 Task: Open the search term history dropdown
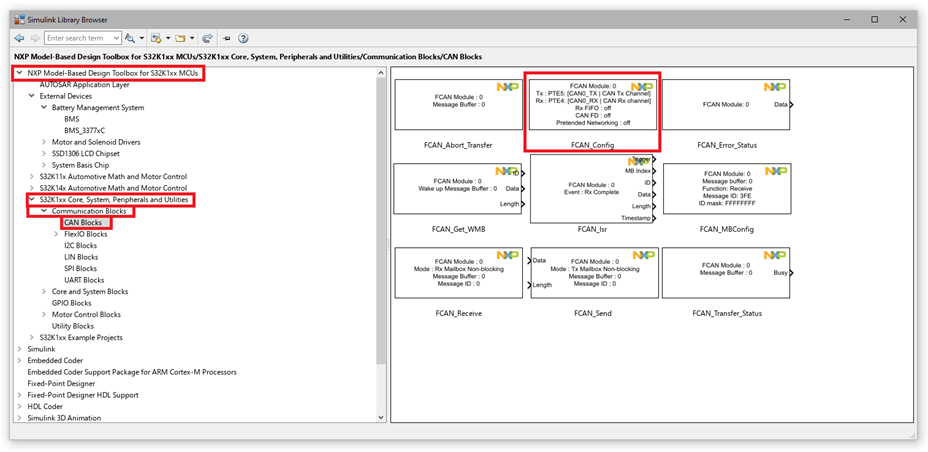pos(116,38)
